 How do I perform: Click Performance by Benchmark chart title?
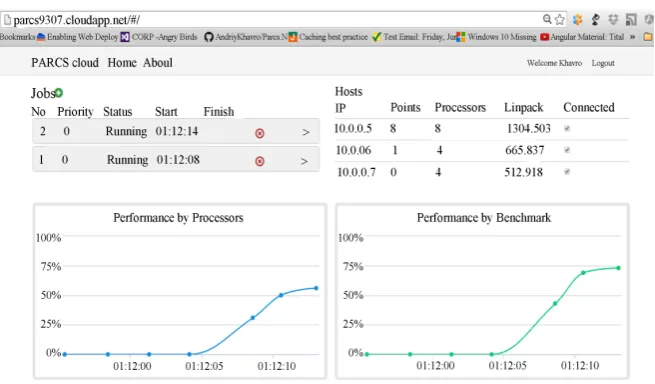pyautogui.click(x=484, y=218)
